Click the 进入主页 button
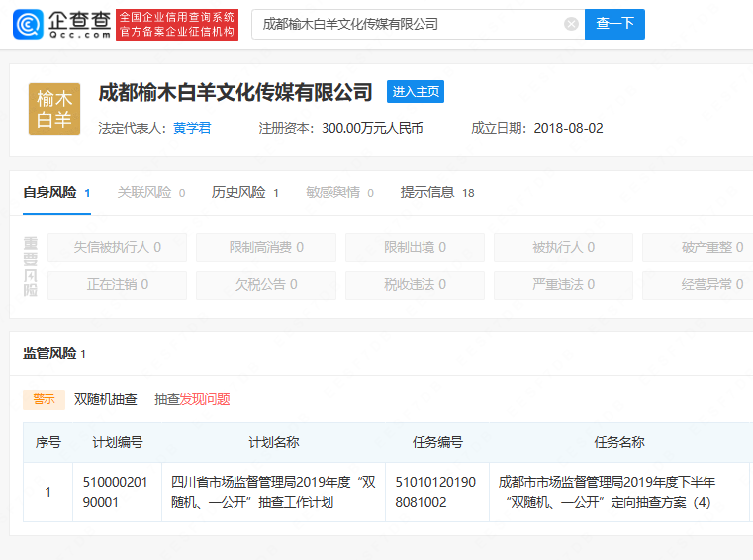The height and width of the screenshot is (560, 753). click(x=416, y=91)
